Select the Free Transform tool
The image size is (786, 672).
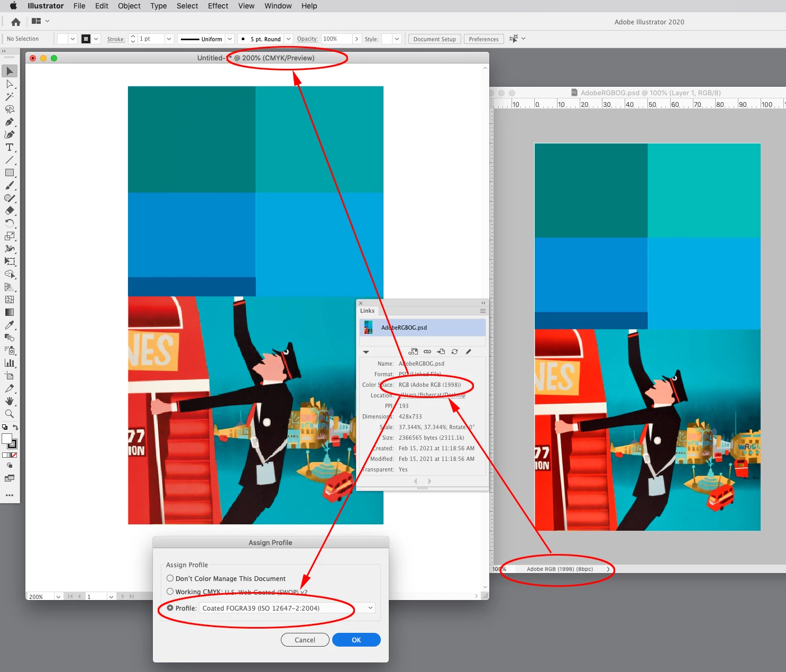10,261
